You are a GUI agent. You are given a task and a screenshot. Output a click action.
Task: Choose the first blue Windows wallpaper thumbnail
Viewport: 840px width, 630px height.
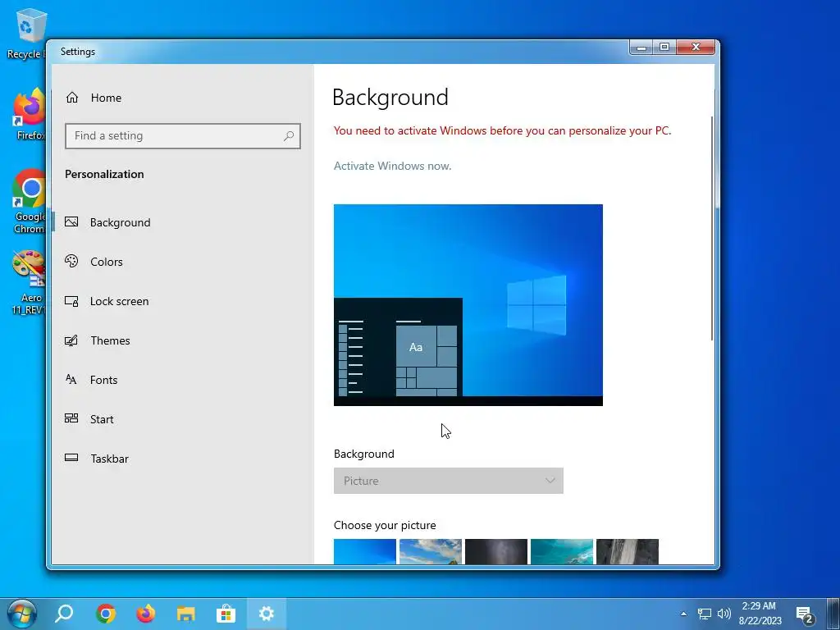tap(365, 551)
